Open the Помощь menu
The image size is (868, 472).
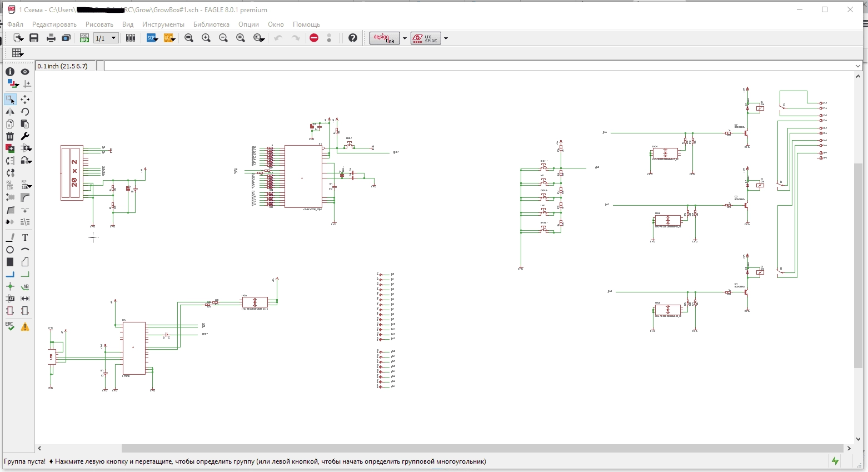click(x=306, y=24)
